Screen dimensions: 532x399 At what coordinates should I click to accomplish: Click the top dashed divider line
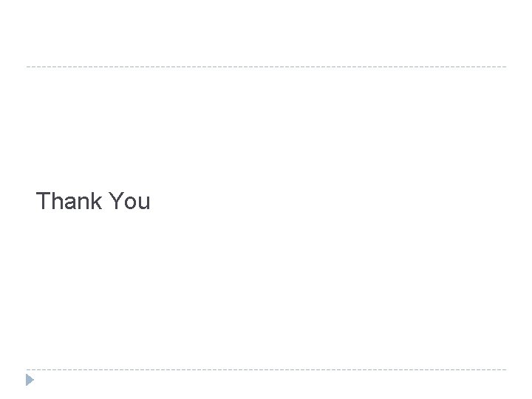[266, 67]
